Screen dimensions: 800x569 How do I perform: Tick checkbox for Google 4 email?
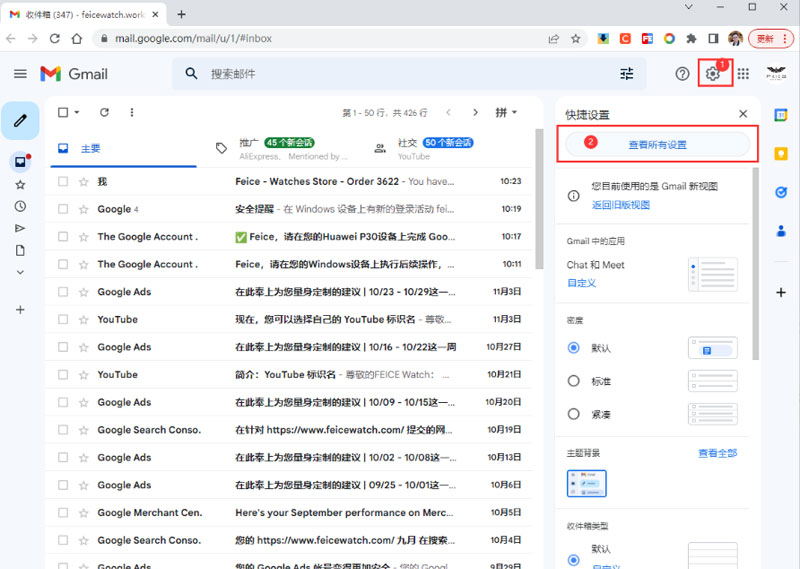[63, 209]
